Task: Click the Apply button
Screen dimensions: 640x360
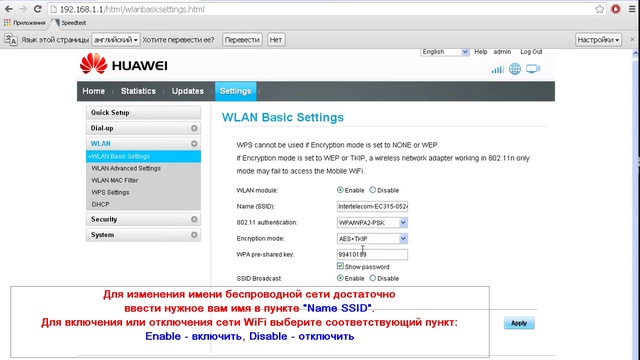Action: click(519, 323)
